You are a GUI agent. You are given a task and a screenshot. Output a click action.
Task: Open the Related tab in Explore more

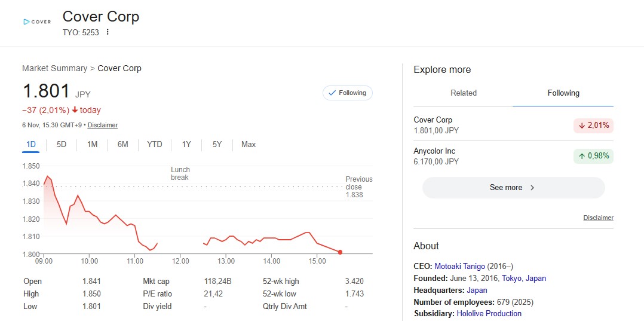(x=463, y=93)
